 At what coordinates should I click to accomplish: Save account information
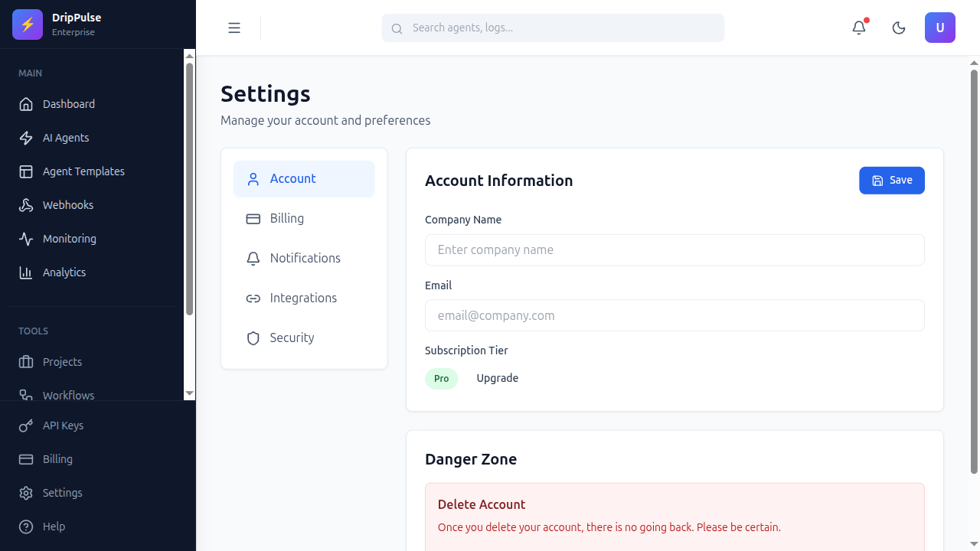pos(892,181)
